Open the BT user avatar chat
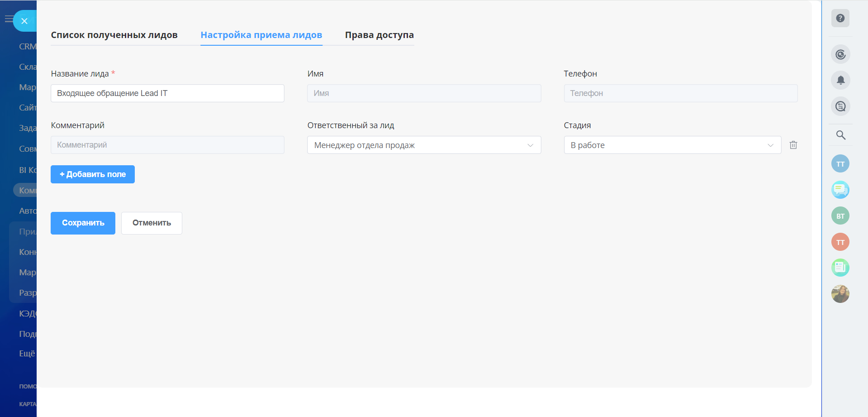The width and height of the screenshot is (868, 417). [840, 216]
